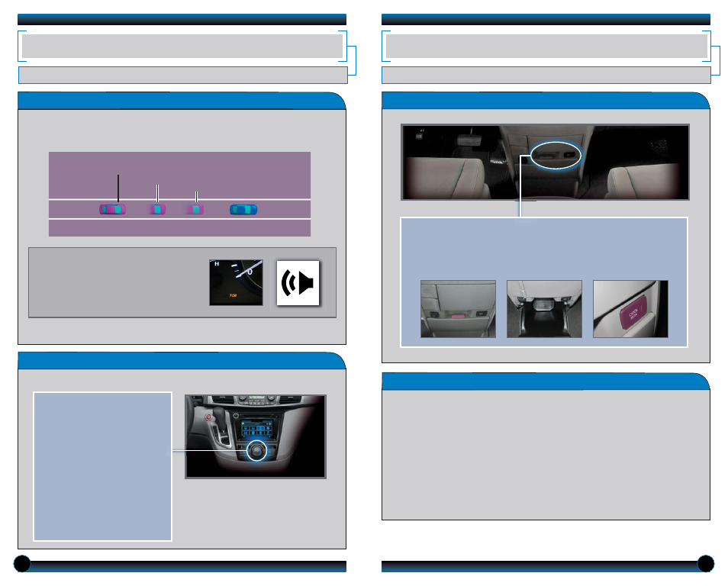The image size is (728, 586).
Task: Select the blue car in the lane diagram
Action: [x=243, y=209]
